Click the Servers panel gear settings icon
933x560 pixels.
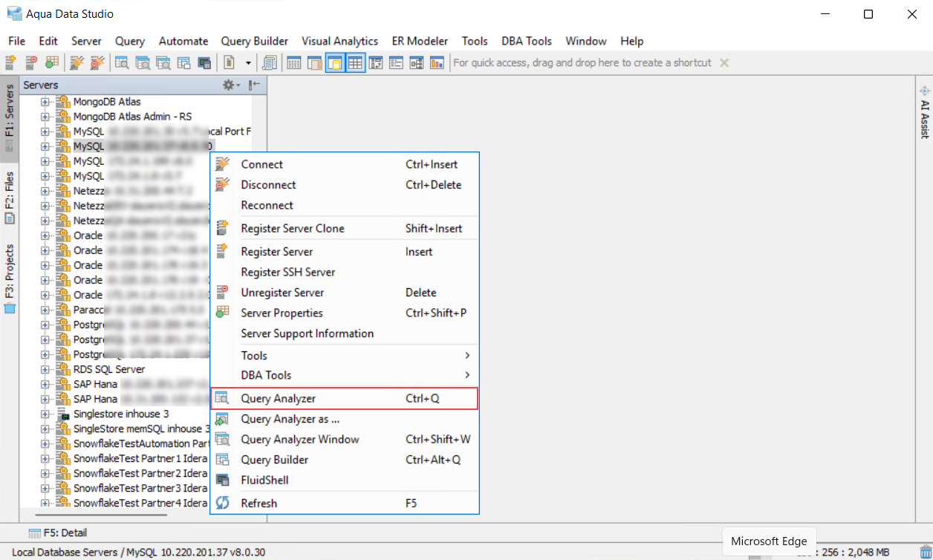(229, 85)
